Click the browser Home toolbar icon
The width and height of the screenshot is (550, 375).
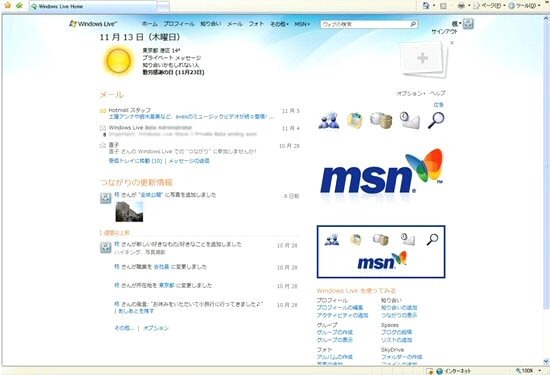426,5
